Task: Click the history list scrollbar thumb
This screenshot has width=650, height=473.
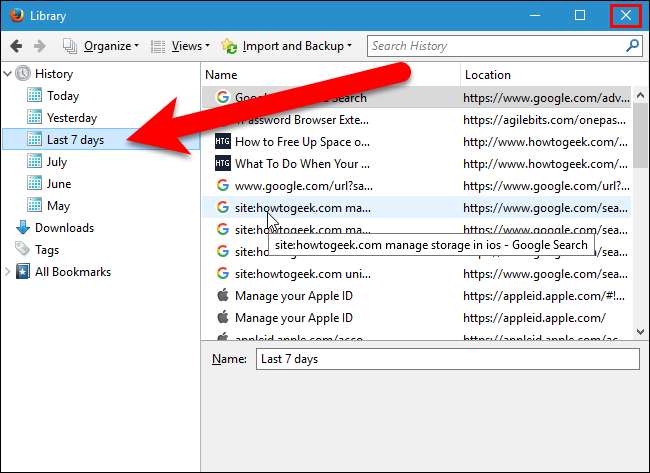Action: 640,136
